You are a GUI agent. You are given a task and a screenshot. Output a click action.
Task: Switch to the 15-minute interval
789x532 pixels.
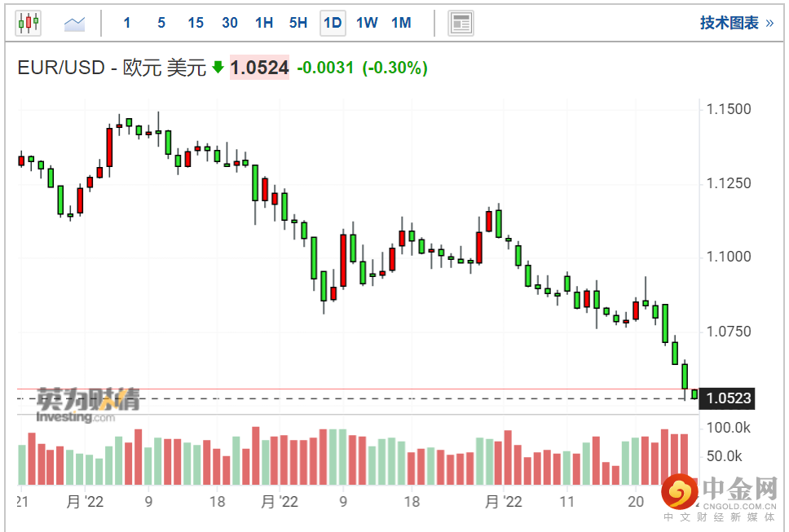click(196, 23)
